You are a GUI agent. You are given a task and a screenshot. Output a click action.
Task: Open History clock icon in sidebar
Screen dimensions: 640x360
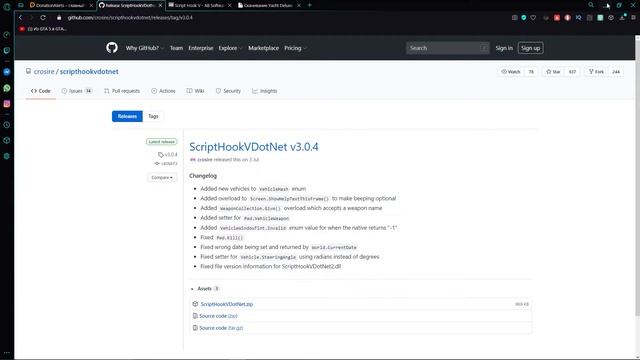coord(7,125)
